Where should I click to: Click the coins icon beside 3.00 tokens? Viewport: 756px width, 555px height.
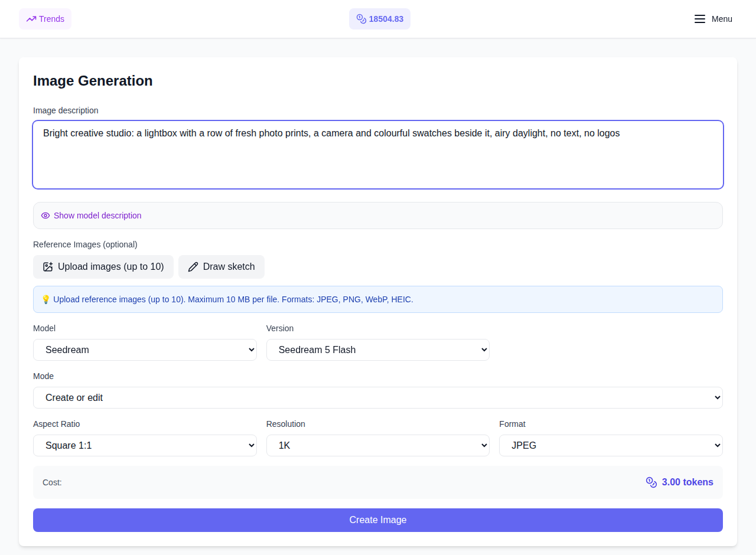click(651, 482)
